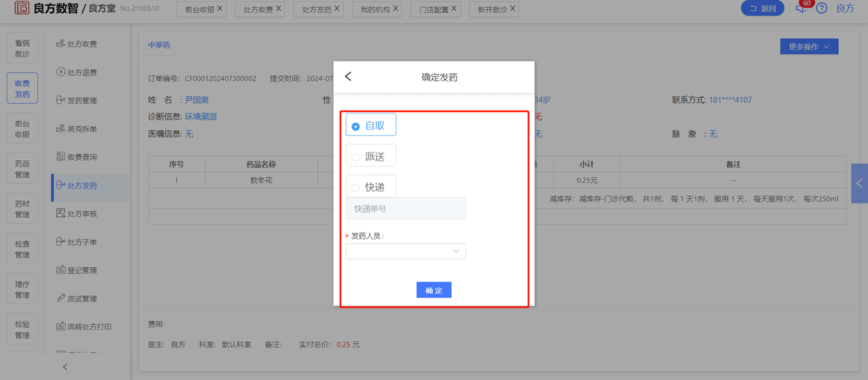The image size is (868, 380).
Task: Click the 药品名称 column header
Action: [261, 164]
